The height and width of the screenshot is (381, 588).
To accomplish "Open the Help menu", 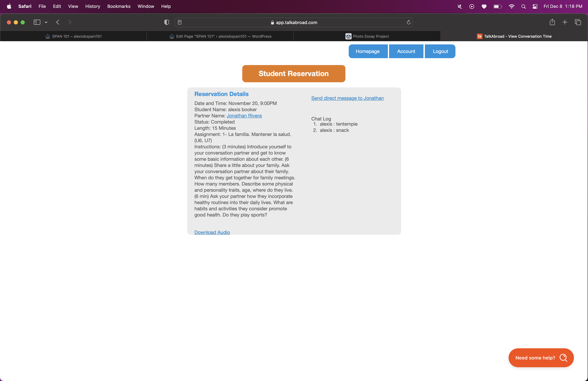I will tap(166, 6).
